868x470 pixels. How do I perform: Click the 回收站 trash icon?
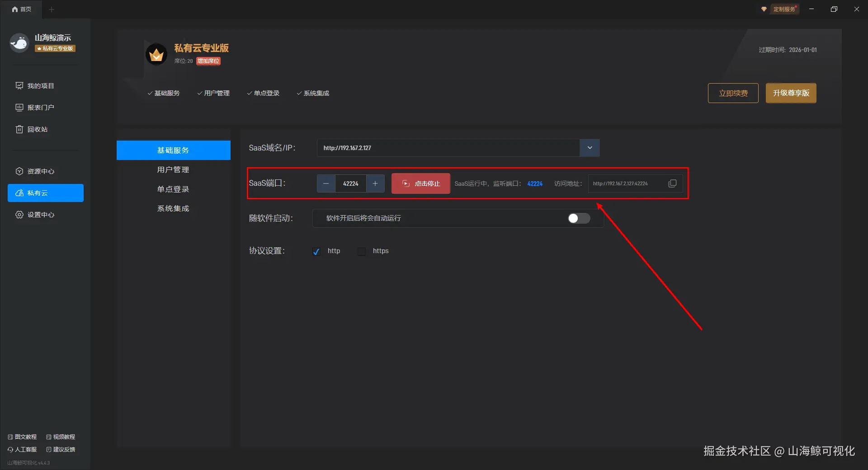(x=19, y=129)
